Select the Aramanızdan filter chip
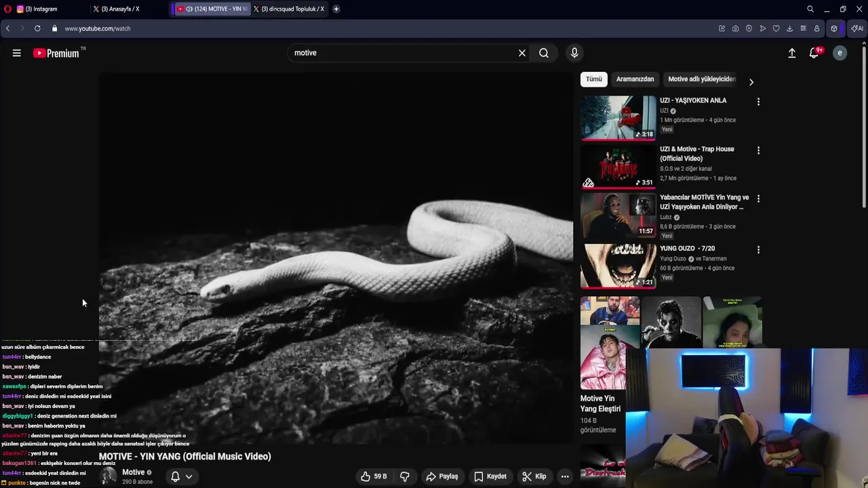The image size is (868, 488). point(635,79)
